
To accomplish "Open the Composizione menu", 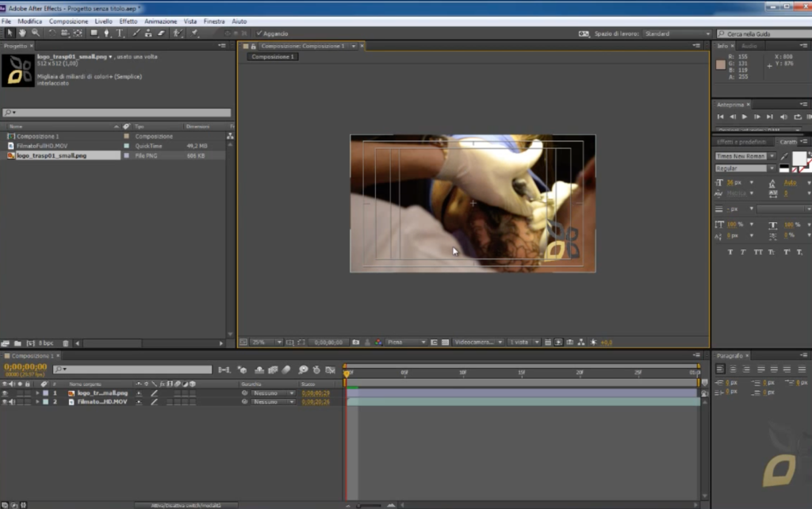I will pos(68,21).
